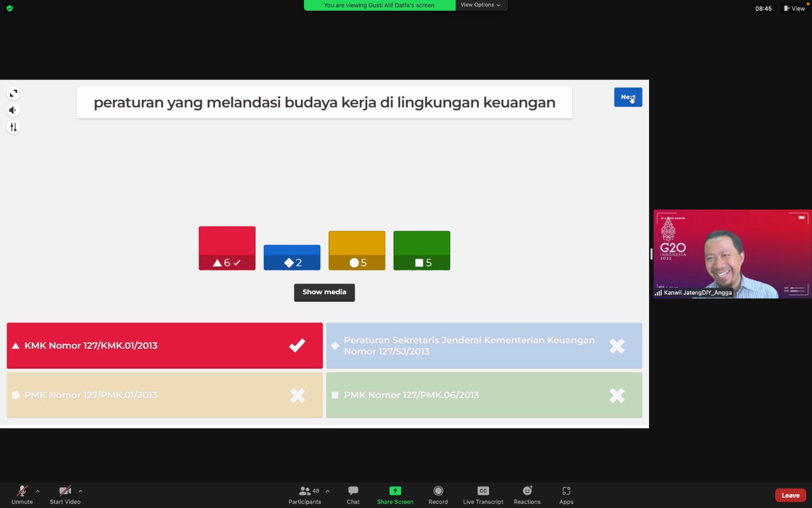The width and height of the screenshot is (812, 508).
Task: Open the View layout menu
Action: coord(794,8)
